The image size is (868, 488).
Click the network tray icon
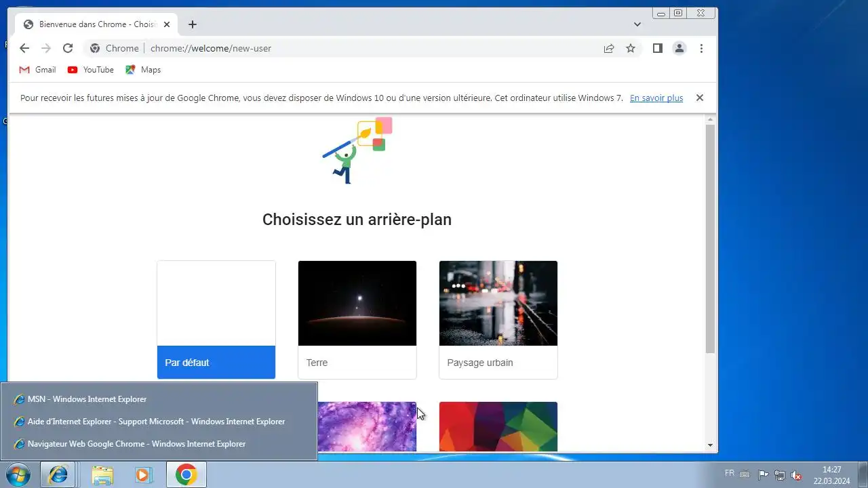tap(780, 475)
